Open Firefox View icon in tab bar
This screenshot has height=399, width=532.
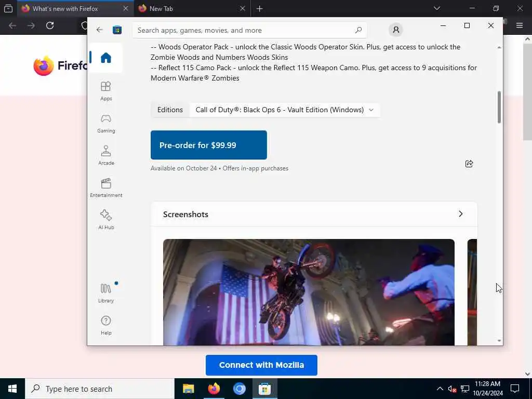tap(8, 8)
